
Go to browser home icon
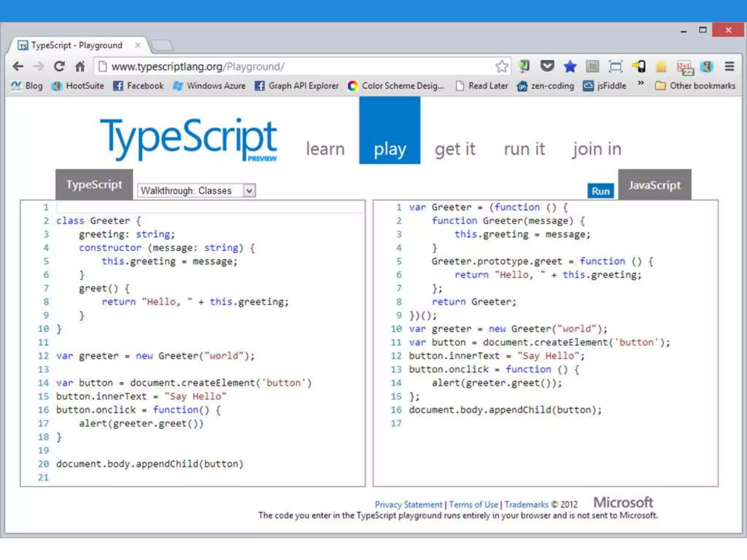(80, 66)
